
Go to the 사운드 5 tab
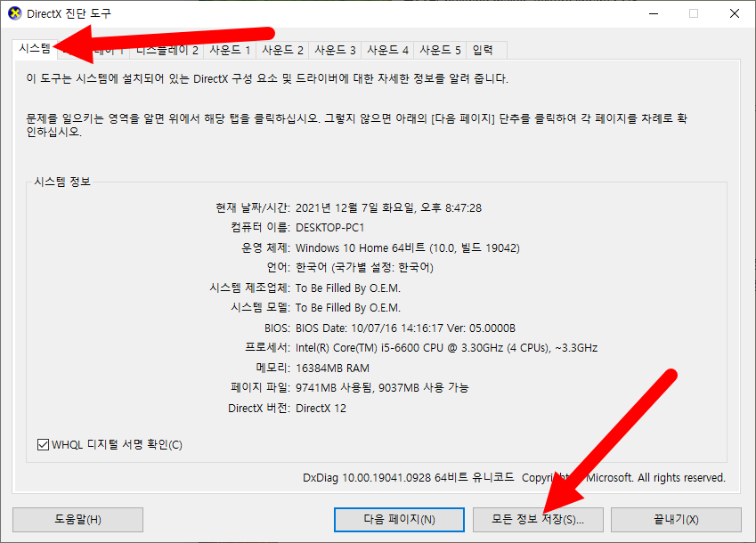pyautogui.click(x=440, y=50)
